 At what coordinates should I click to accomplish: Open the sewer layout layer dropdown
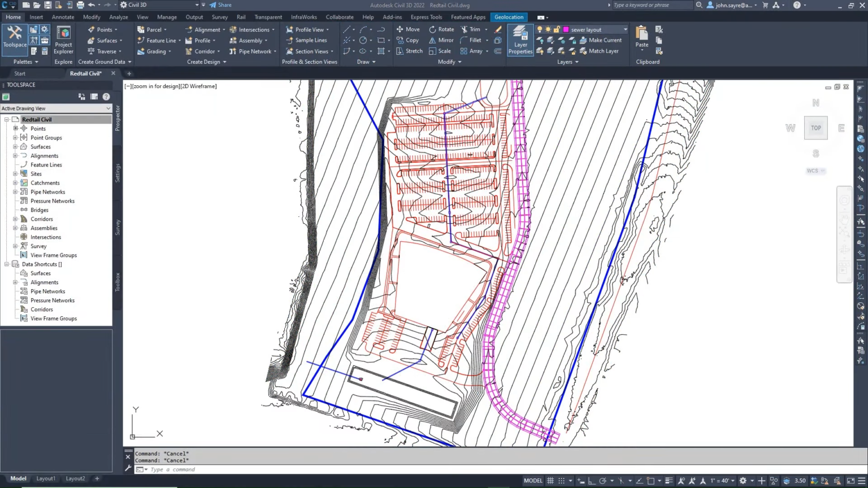[x=625, y=29]
